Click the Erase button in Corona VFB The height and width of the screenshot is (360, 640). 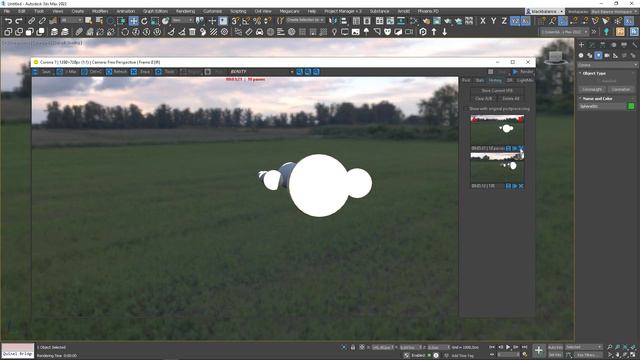click(x=141, y=72)
